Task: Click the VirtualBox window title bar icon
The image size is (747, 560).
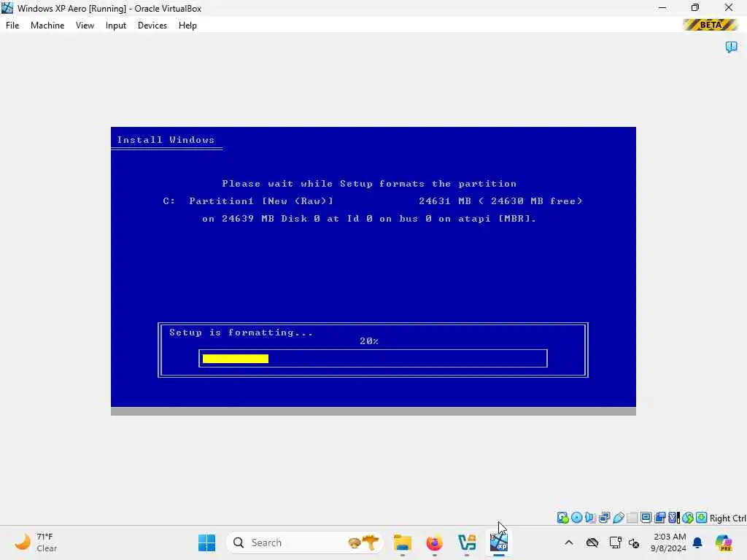Action: [x=7, y=8]
